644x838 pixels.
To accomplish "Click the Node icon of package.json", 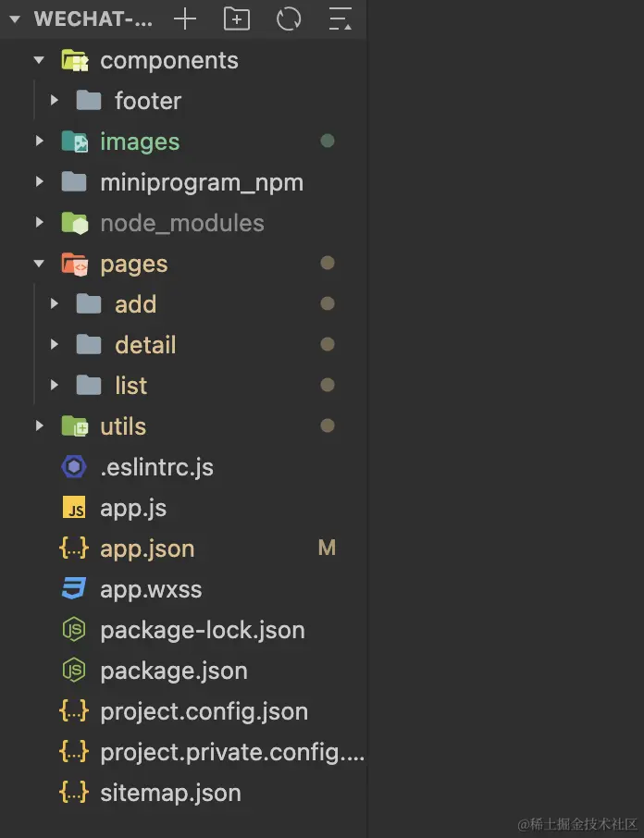I will point(74,671).
